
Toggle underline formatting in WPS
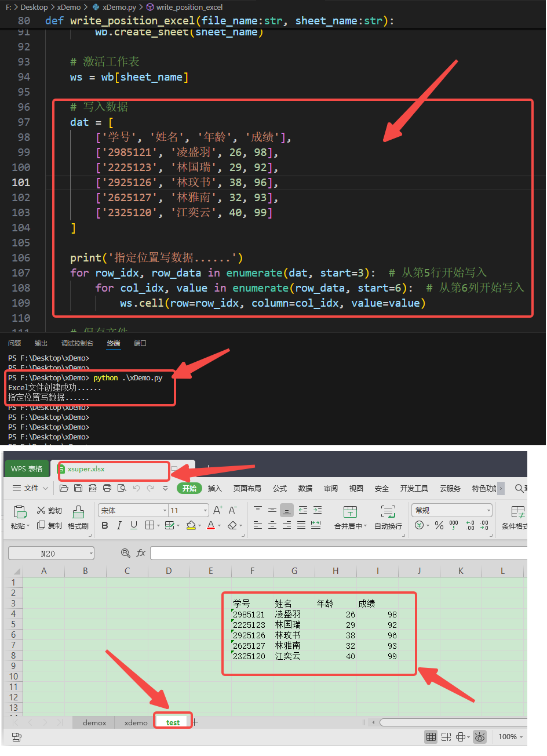(134, 525)
